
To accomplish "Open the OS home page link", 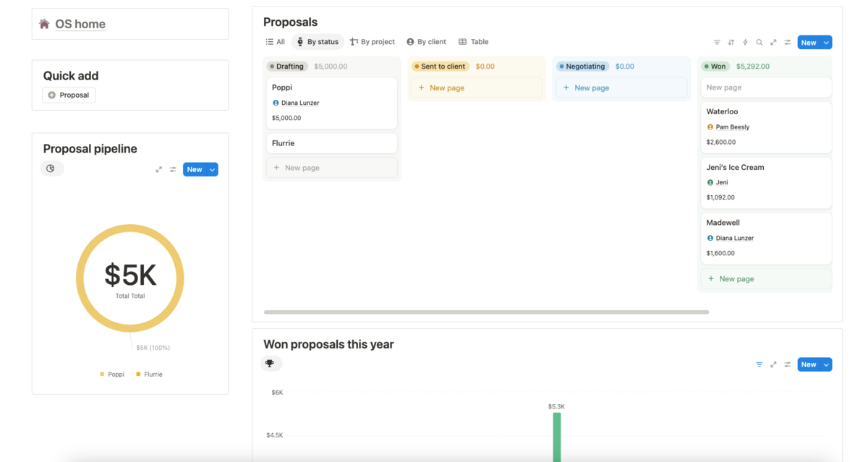I will [x=80, y=24].
